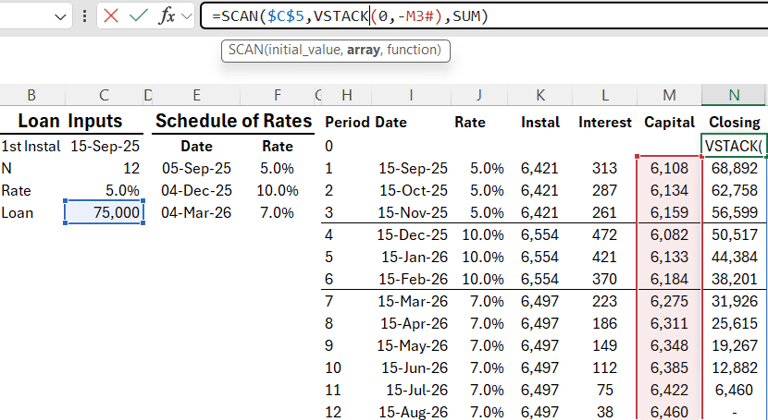
Task: Select the N value 12 cell
Action: 104,168
